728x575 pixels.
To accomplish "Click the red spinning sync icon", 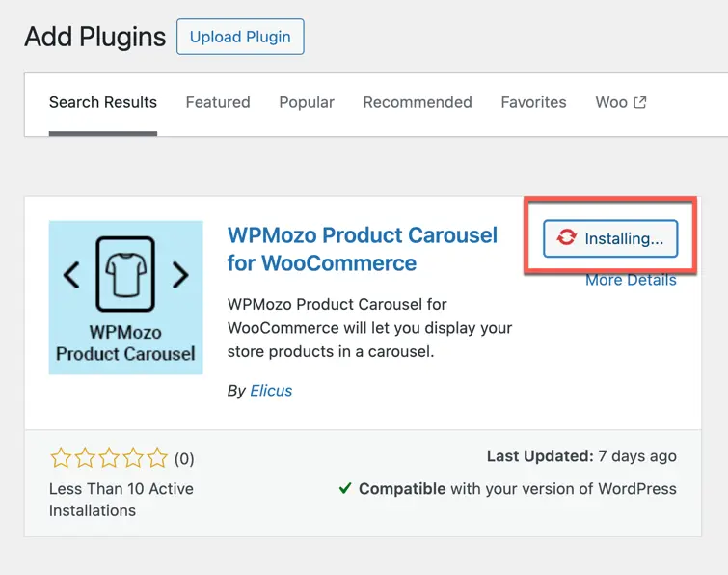I will 567,239.
